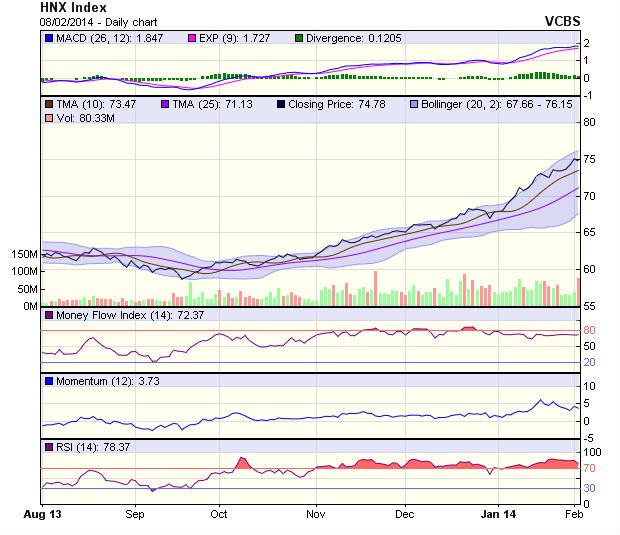
Task: Click the blue MACD legend swatch
Action: [x=48, y=39]
